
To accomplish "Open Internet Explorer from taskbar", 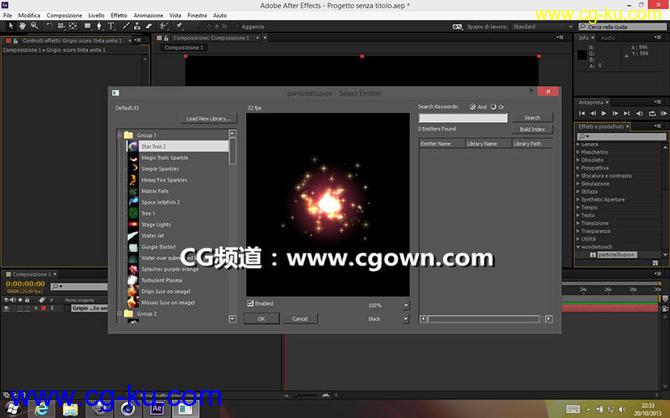I will click(x=41, y=409).
